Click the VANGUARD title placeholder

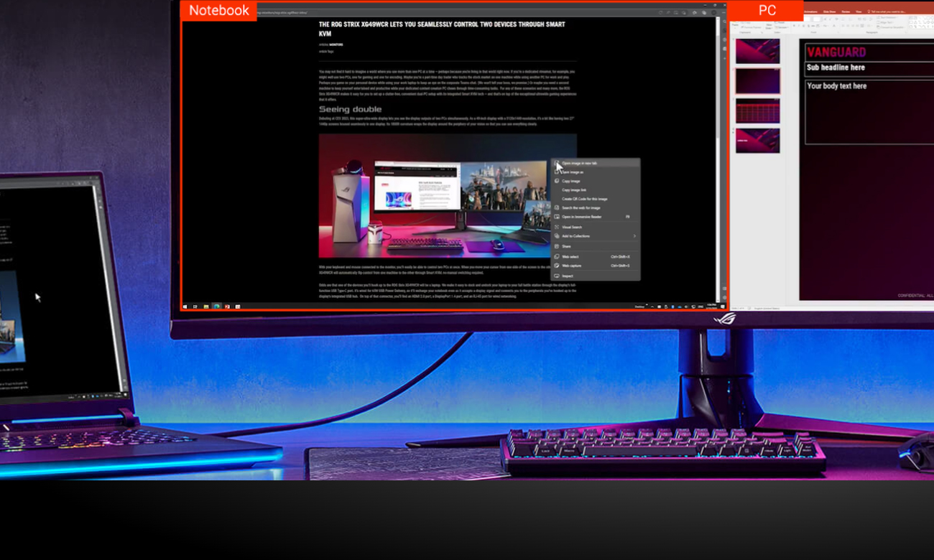coord(869,52)
